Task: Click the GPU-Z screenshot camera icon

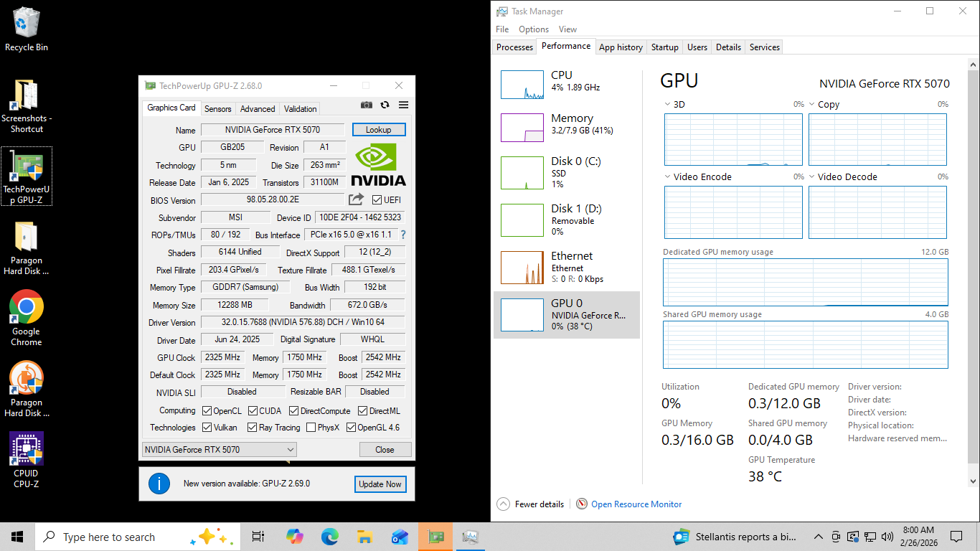Action: tap(367, 105)
